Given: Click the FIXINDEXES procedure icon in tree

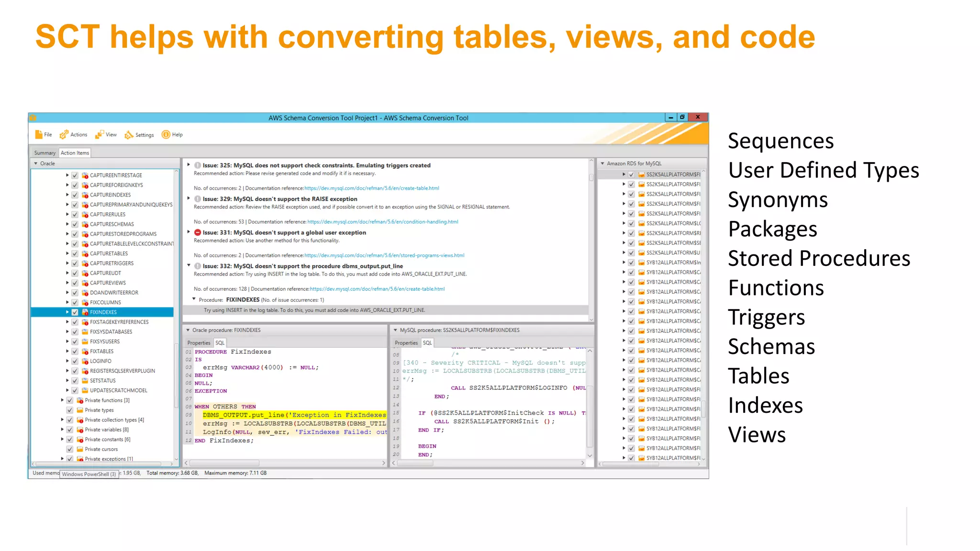Looking at the screenshot, I should (x=85, y=312).
